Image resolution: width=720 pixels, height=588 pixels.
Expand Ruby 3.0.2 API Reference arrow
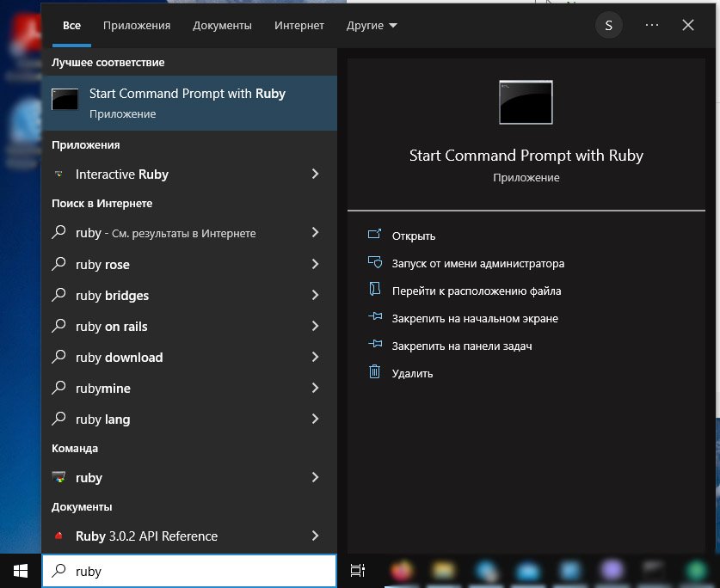click(x=315, y=536)
